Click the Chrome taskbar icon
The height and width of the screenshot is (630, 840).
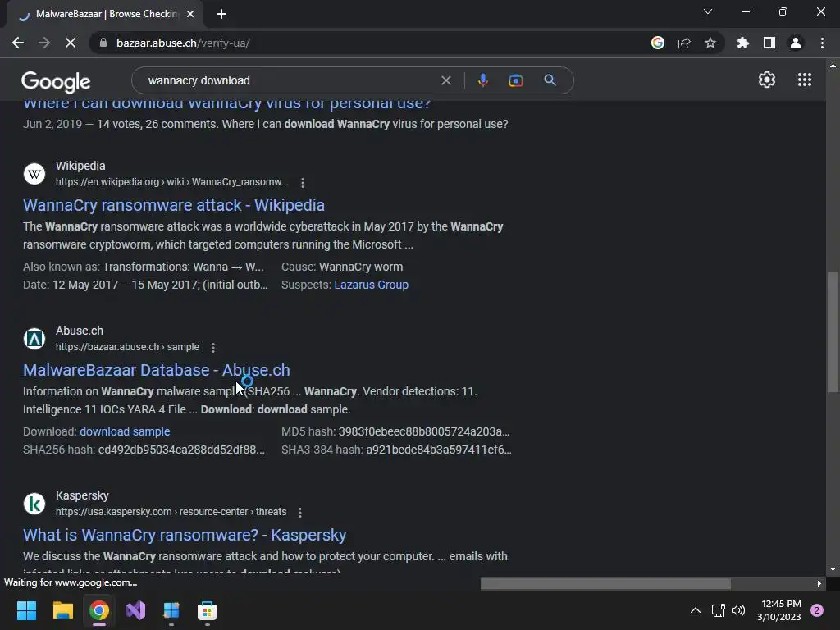point(99,610)
